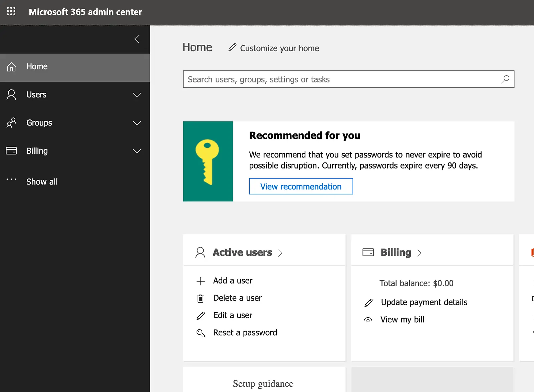
Task: Click the pencil icon for Update payment details
Action: [368, 303]
